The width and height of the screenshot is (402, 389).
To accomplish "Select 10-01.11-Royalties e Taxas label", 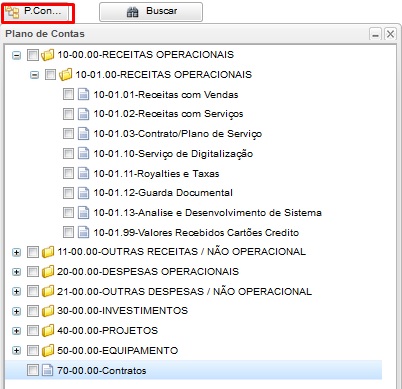I will point(156,174).
